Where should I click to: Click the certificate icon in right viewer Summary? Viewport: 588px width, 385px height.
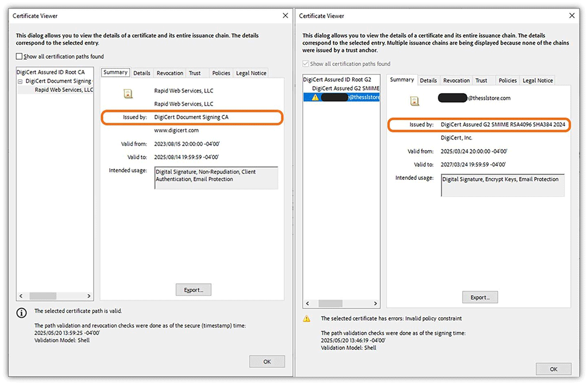(415, 101)
